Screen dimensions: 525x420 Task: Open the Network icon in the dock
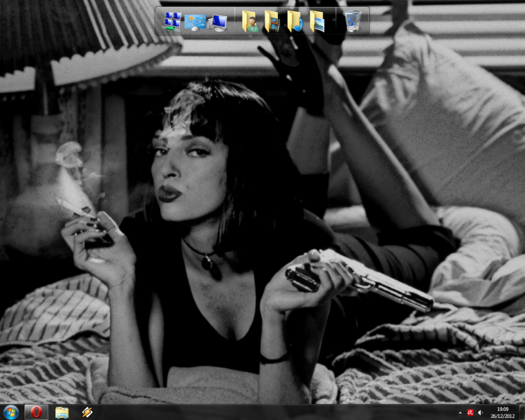pos(172,22)
